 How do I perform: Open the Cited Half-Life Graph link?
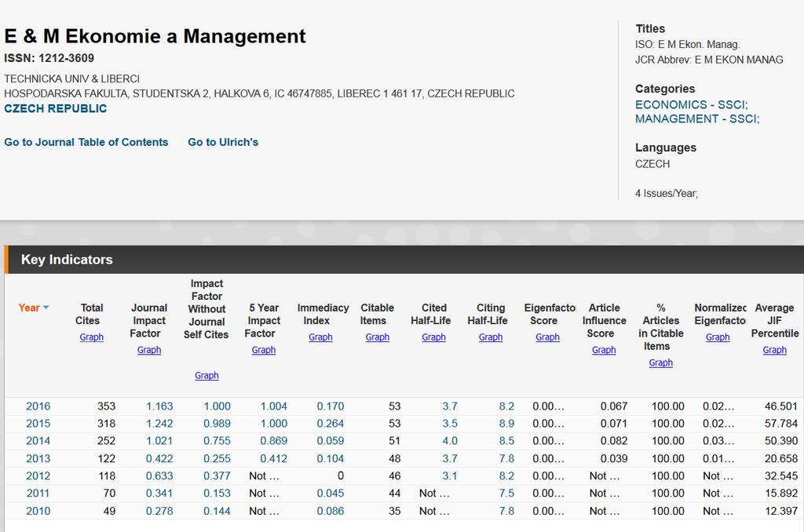coord(433,337)
